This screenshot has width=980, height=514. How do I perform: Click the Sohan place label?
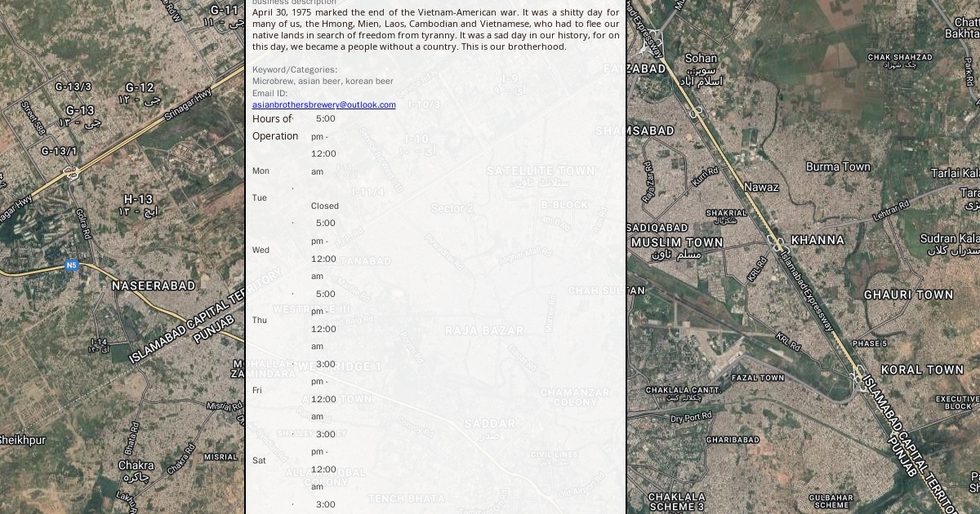click(x=701, y=58)
